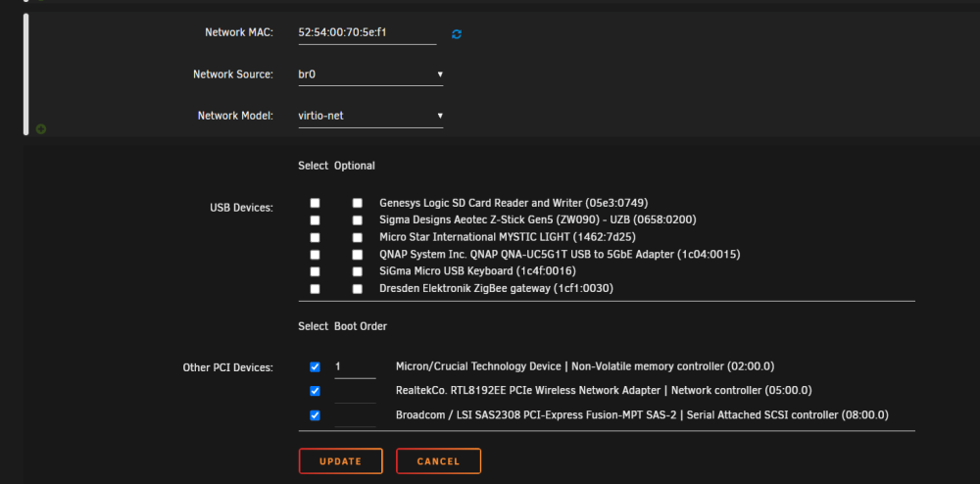Screen dimensions: 980x484
Task: Click the USB Devices section label
Action: [x=241, y=208]
